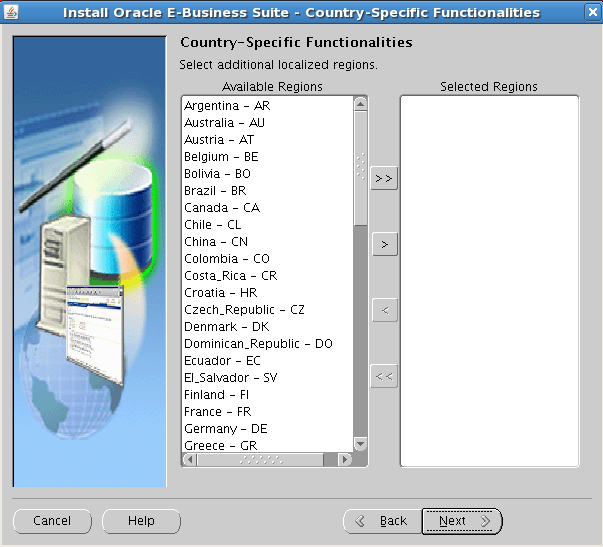
Task: Select Czech_Republic - CZ
Action: [267, 309]
